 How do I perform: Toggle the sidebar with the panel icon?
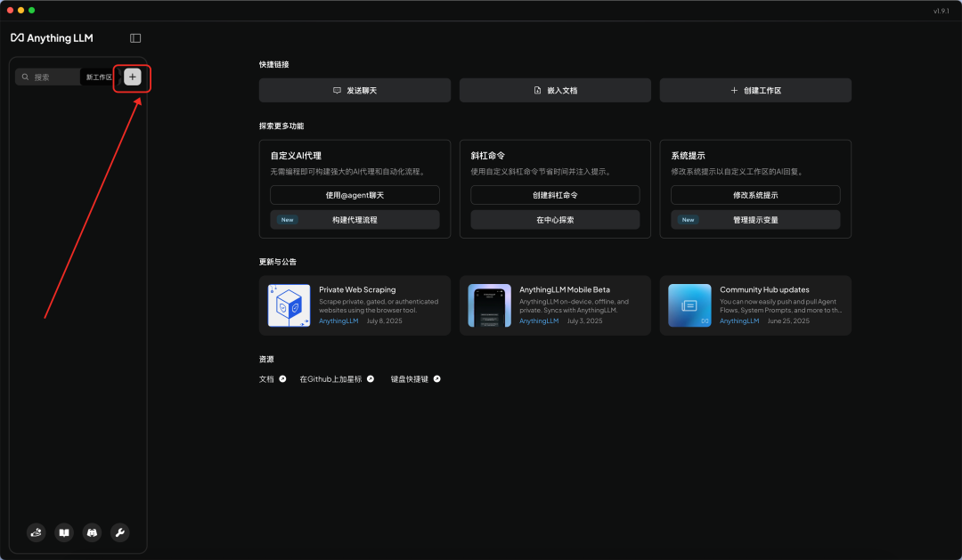click(135, 38)
